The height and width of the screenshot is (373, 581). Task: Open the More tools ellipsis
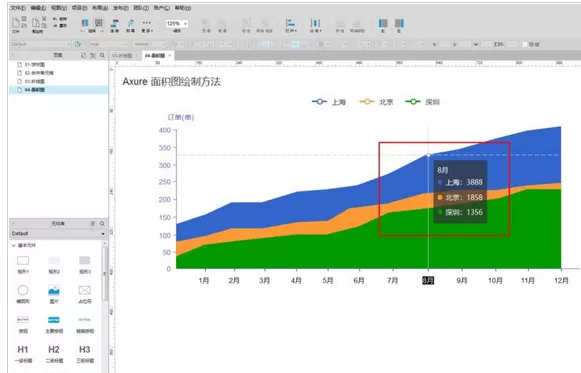(x=147, y=23)
